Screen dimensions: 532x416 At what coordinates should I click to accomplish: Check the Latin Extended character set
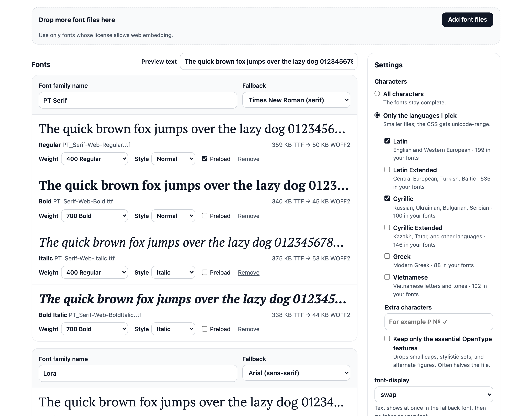pyautogui.click(x=387, y=170)
